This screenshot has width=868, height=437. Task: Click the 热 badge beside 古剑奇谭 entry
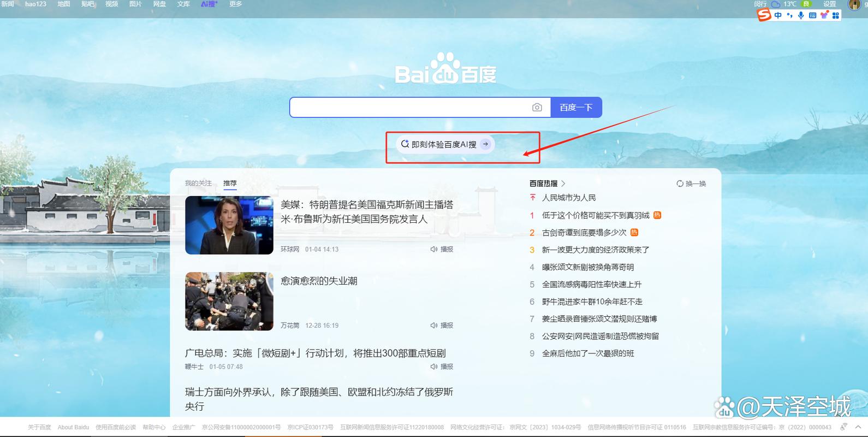click(634, 232)
